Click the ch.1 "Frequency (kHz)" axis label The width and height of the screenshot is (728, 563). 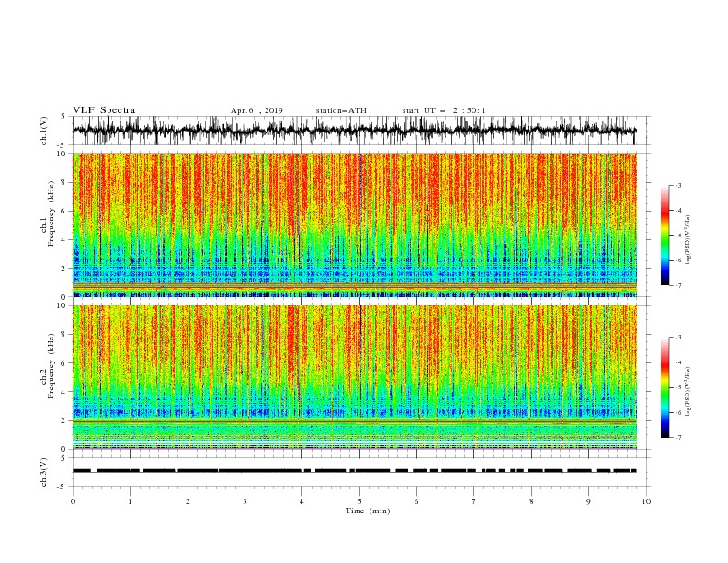pos(51,213)
